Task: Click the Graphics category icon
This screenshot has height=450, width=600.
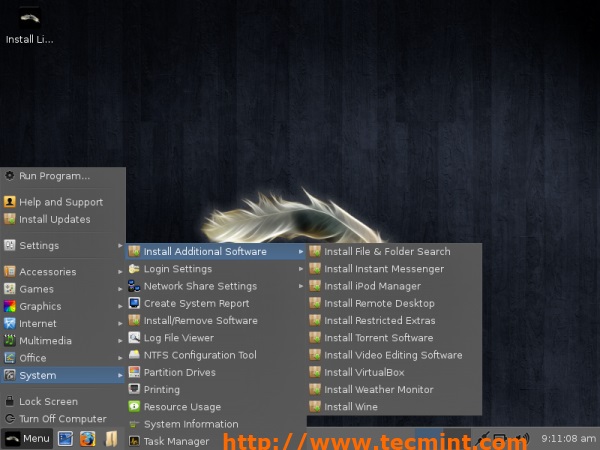Action: pos(10,306)
